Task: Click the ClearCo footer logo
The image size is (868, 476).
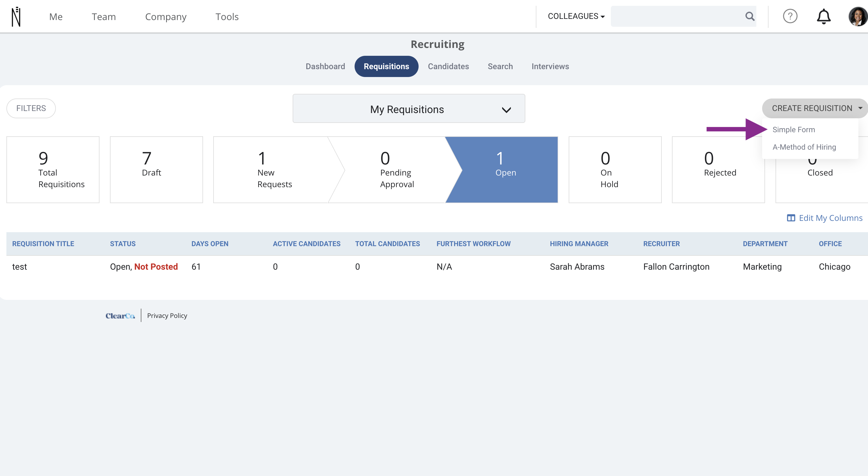Action: coord(120,316)
